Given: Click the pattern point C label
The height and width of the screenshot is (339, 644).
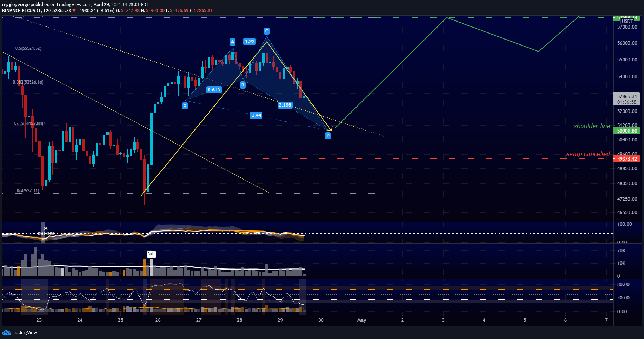Looking at the screenshot, I should tap(267, 31).
